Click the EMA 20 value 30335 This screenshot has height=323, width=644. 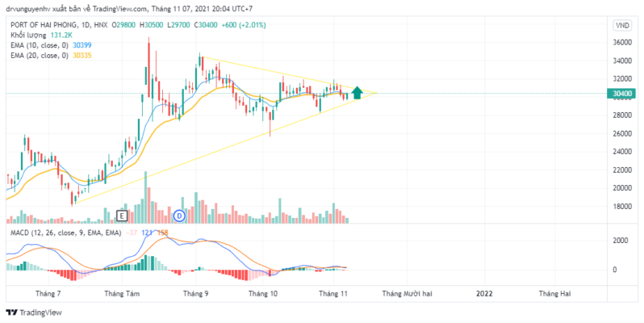point(82,55)
